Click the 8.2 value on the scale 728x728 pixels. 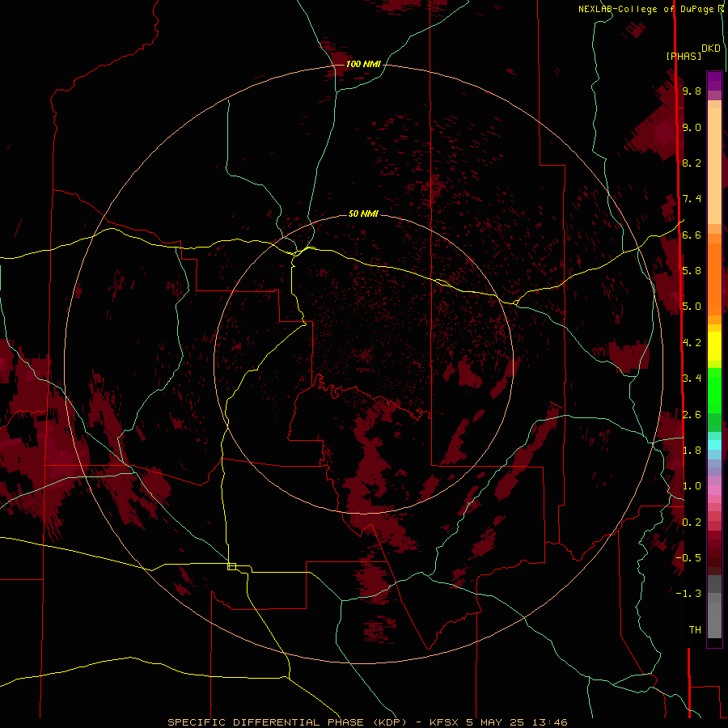click(692, 163)
